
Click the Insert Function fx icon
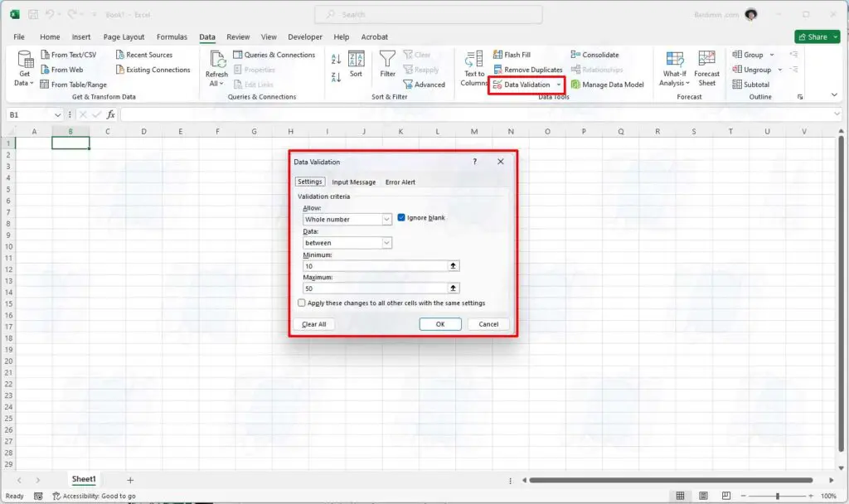coord(110,114)
